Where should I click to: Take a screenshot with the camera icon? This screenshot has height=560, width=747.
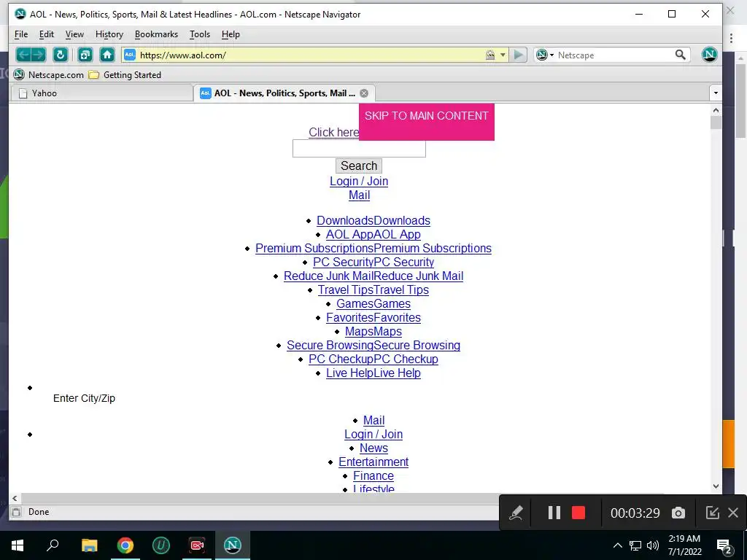coord(678,513)
